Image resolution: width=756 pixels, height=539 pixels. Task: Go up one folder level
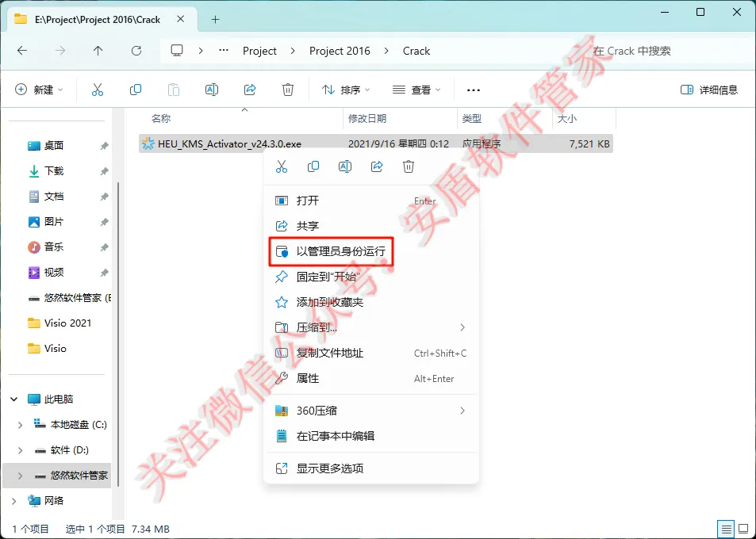tap(98, 51)
